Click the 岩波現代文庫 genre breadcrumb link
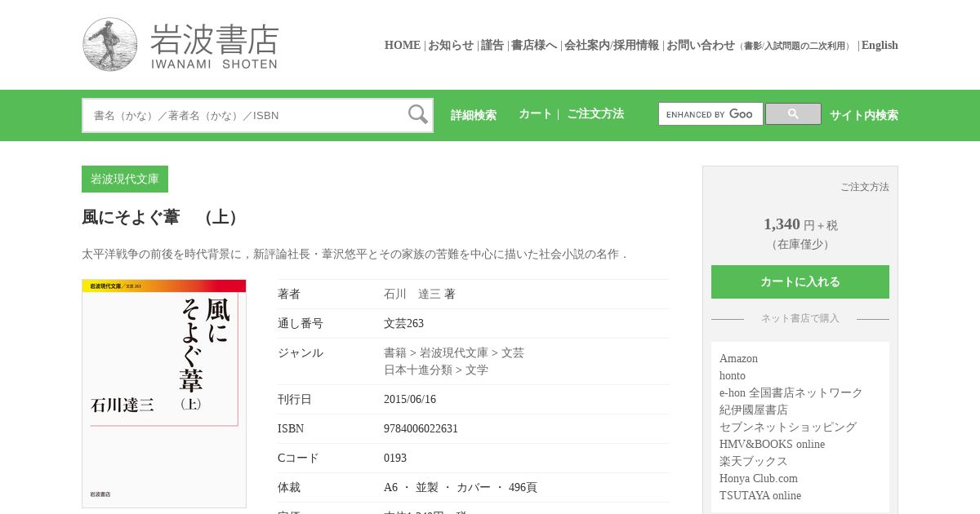Viewport: 980px width, 514px height. 454,352
